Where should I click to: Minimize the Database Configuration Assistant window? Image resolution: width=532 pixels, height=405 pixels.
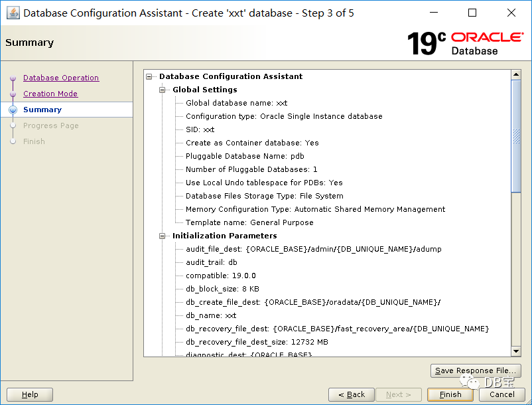[434, 13]
